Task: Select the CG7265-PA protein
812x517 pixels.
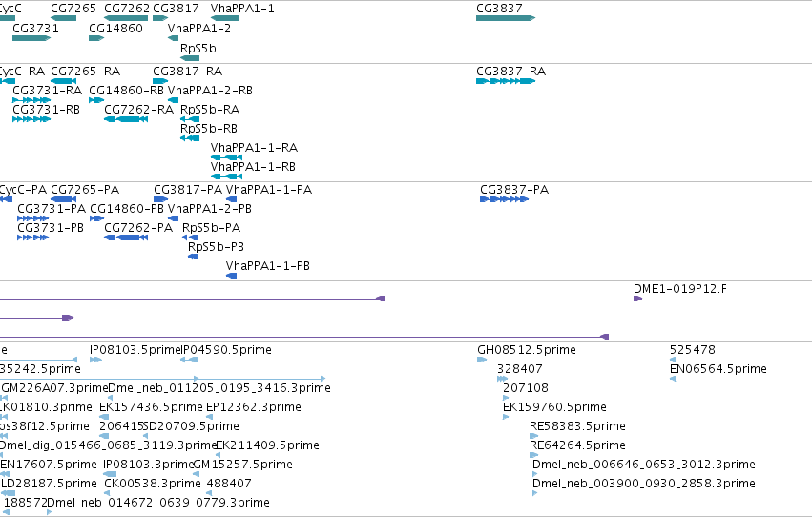Action: (64, 199)
